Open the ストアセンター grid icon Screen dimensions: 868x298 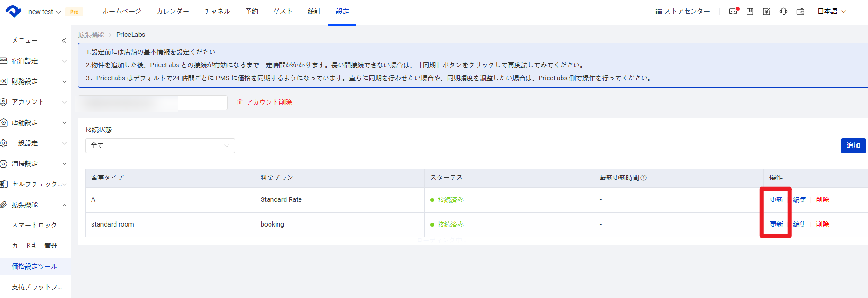659,12
